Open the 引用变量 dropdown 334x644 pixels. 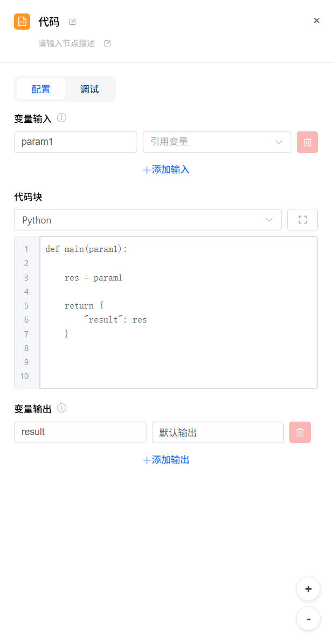pyautogui.click(x=217, y=142)
